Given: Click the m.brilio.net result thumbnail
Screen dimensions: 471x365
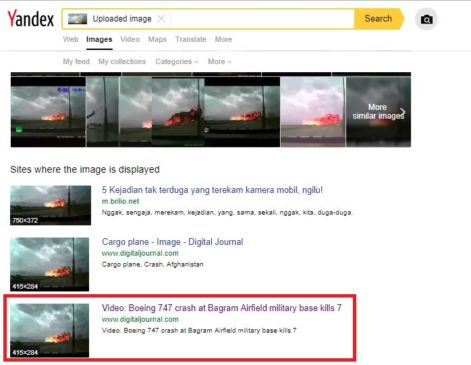Looking at the screenshot, I should point(50,205).
